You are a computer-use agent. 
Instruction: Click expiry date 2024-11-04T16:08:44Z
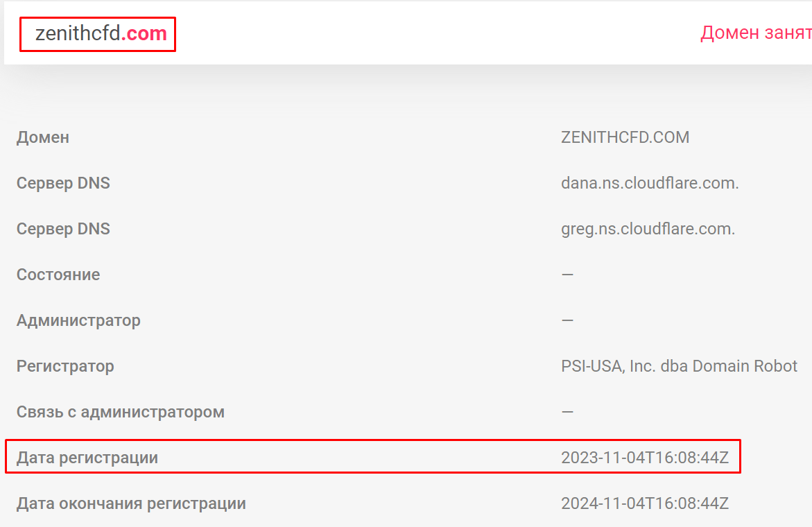pyautogui.click(x=645, y=503)
